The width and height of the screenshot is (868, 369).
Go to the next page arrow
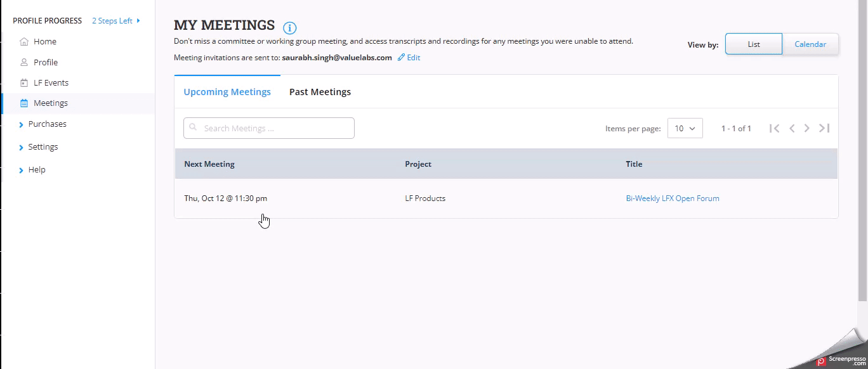tap(807, 128)
